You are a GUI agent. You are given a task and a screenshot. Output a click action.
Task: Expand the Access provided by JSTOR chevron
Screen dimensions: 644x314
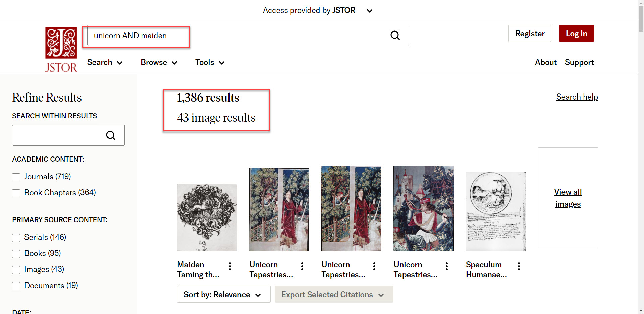point(370,11)
